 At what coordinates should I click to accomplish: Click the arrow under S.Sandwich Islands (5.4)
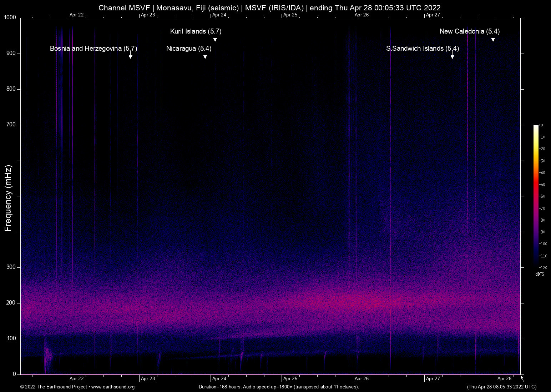(452, 56)
